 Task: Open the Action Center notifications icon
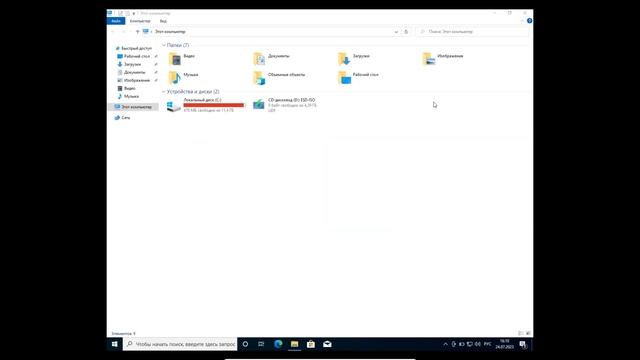(x=523, y=344)
